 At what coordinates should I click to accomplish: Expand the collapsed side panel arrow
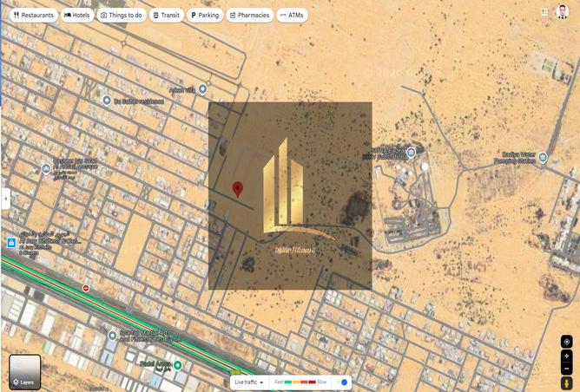(x=5, y=199)
